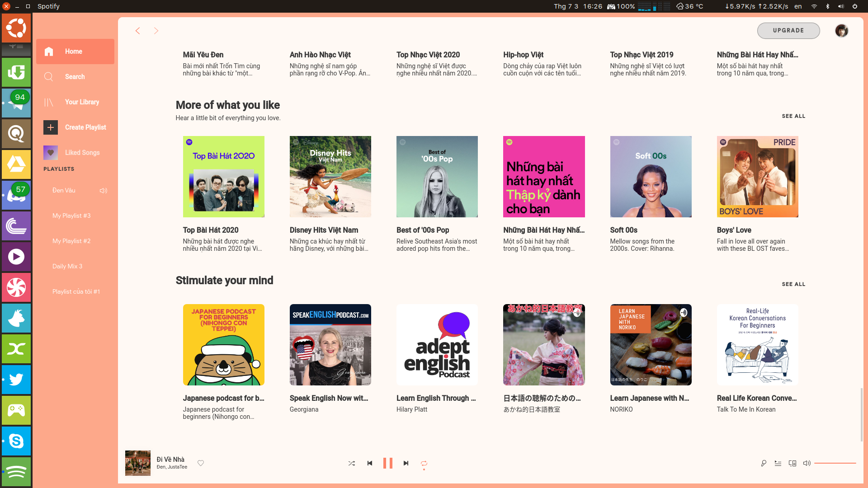See all in More of what you like
The image size is (868, 488).
[793, 116]
